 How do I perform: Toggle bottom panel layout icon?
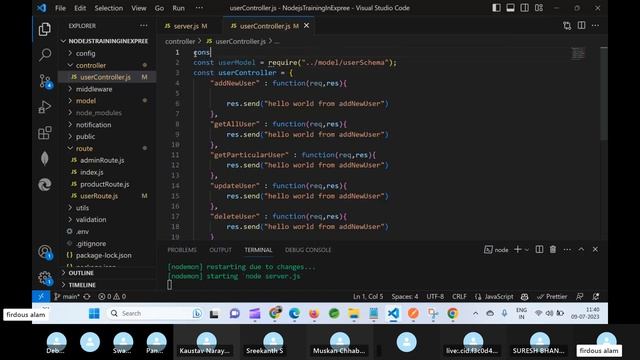[510, 8]
